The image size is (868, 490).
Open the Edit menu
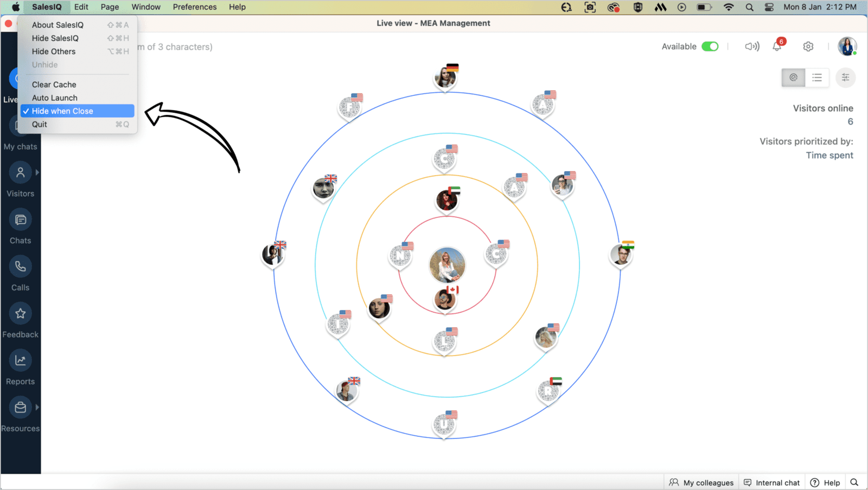pos(81,7)
